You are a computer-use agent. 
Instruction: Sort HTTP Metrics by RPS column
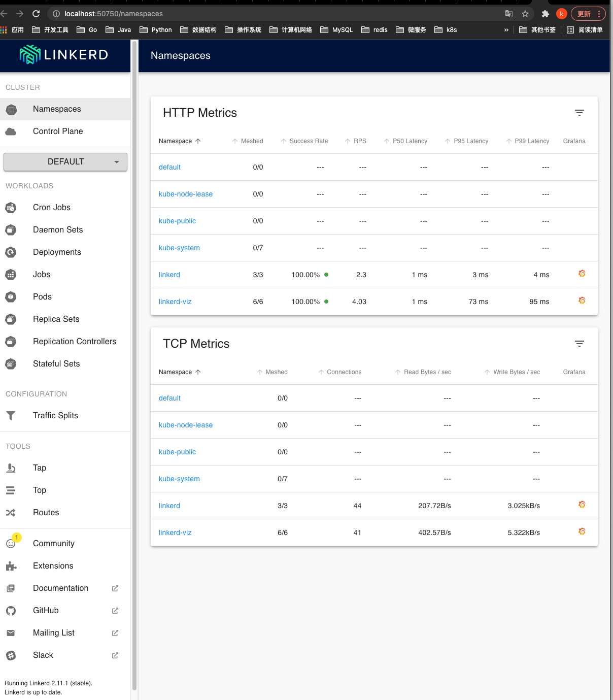(355, 141)
